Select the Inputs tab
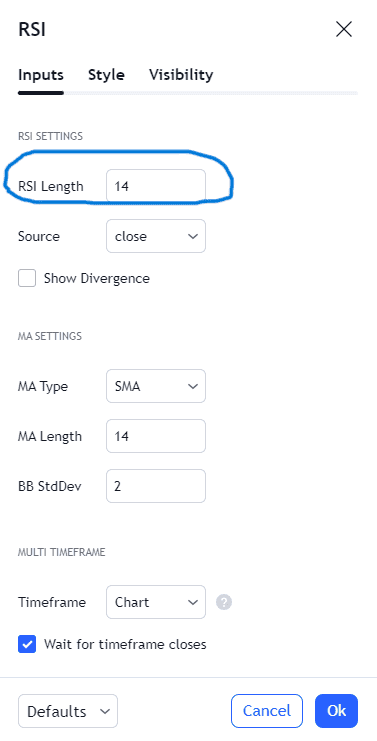Screen dimensions: 377x741 click(x=41, y=75)
